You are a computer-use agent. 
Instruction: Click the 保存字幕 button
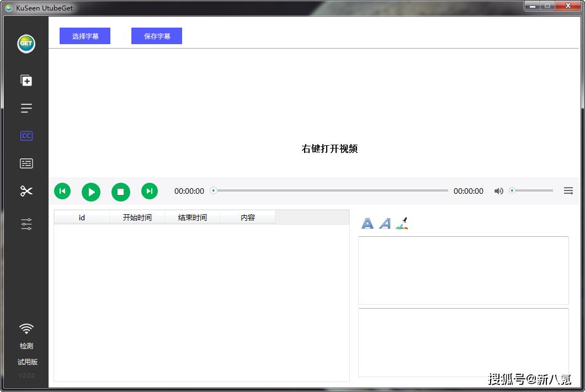[x=157, y=36]
